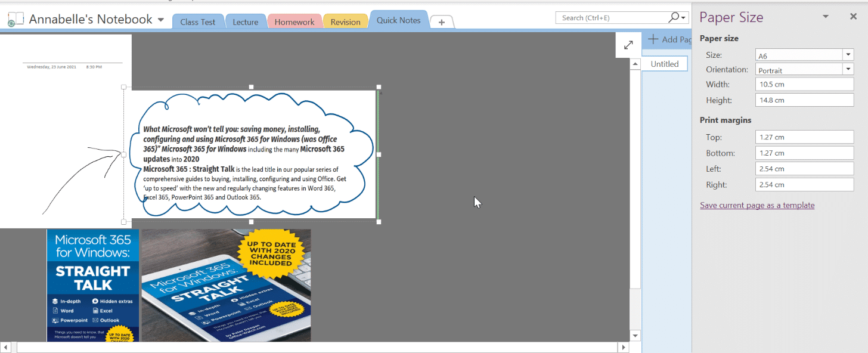Viewport: 868px width, 353px height.
Task: Click the horizontal scrollbar left arrow
Action: [7, 347]
